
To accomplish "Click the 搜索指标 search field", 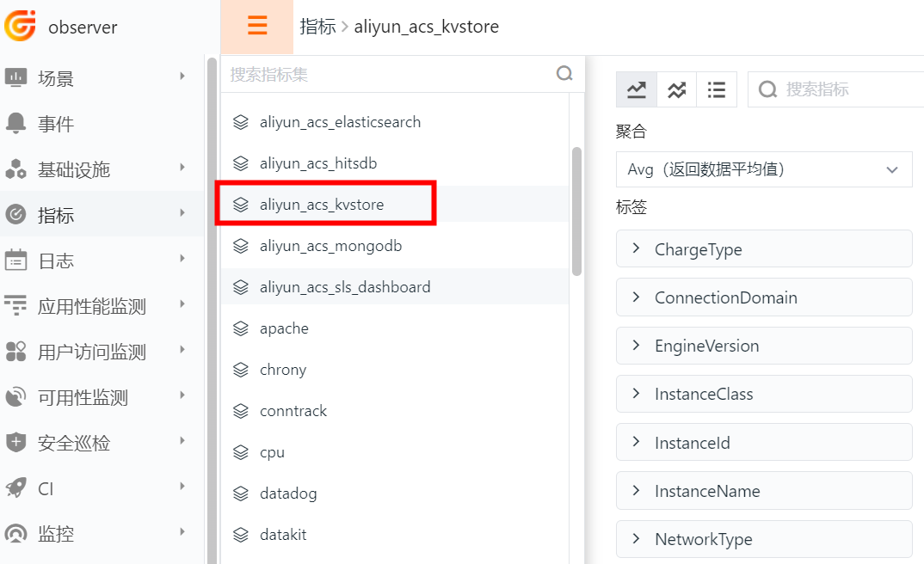I will coord(837,89).
